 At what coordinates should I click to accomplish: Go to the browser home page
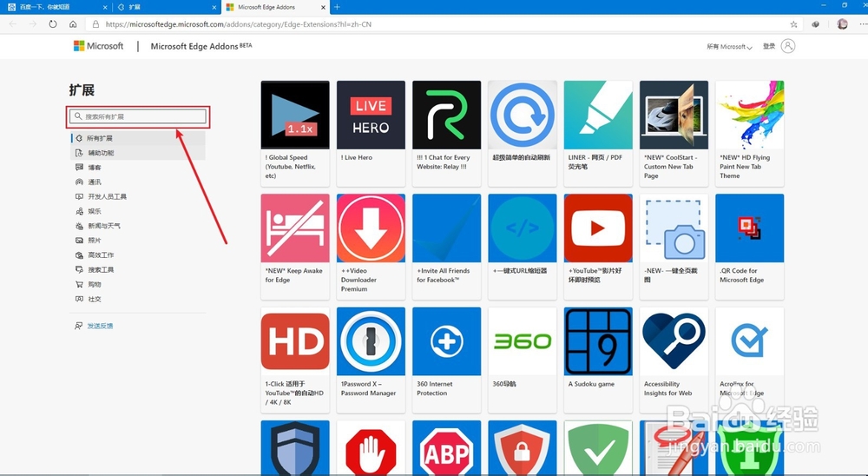coord(73,24)
